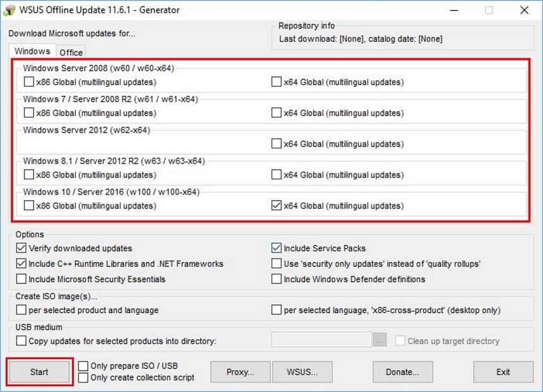Click the WSUS Offline Update app icon
The width and height of the screenshot is (543, 392).
coord(9,10)
